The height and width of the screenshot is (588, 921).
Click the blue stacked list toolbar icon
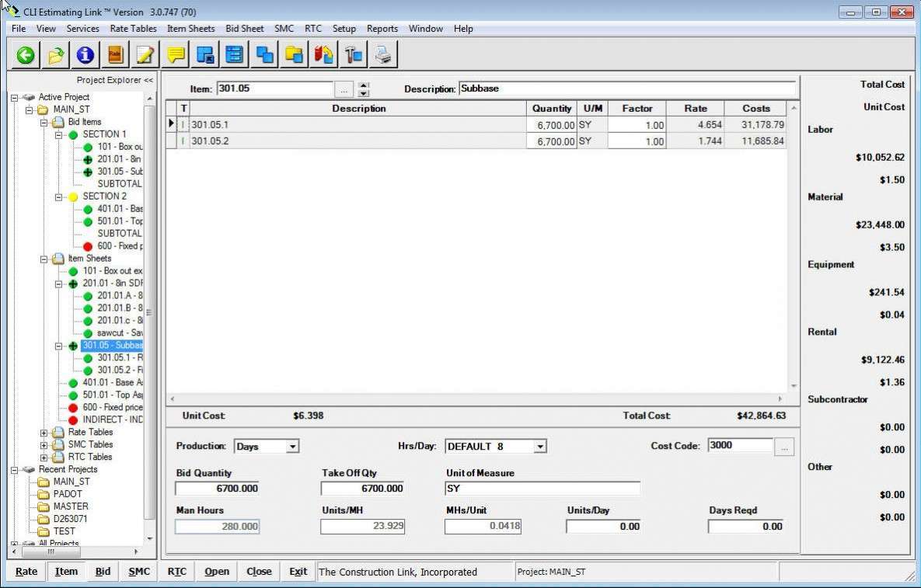click(235, 55)
